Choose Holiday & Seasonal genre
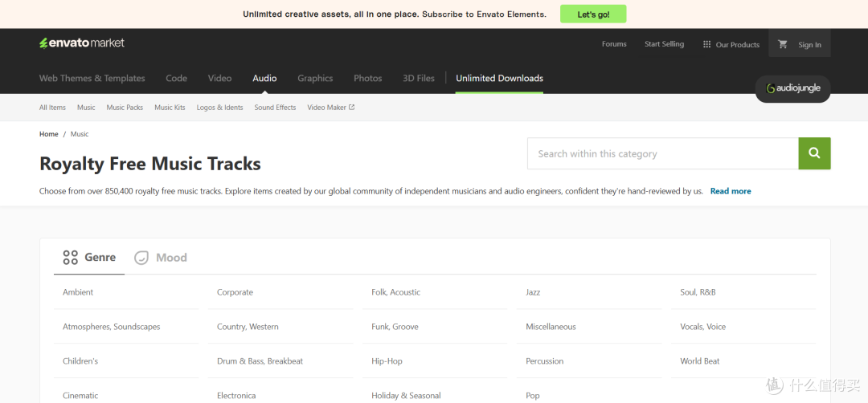 pos(407,395)
